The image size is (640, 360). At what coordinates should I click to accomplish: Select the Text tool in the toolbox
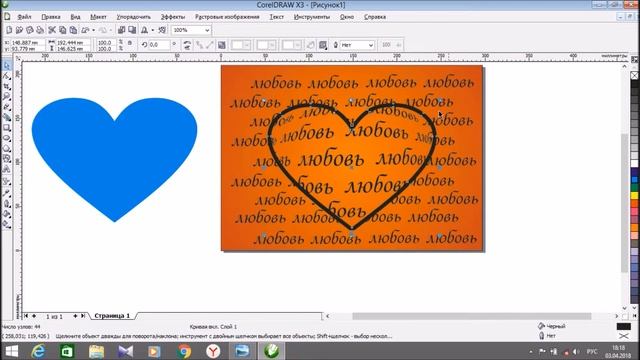tap(7, 169)
